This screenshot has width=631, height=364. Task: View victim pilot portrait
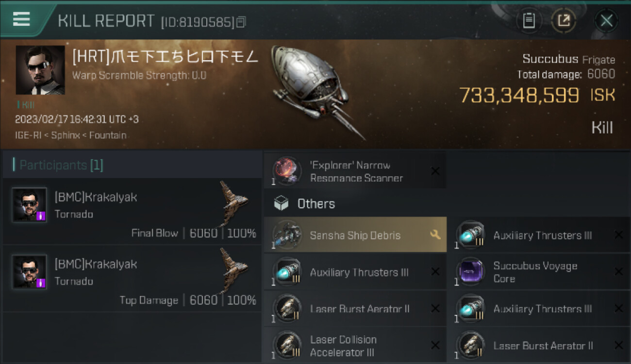(40, 70)
